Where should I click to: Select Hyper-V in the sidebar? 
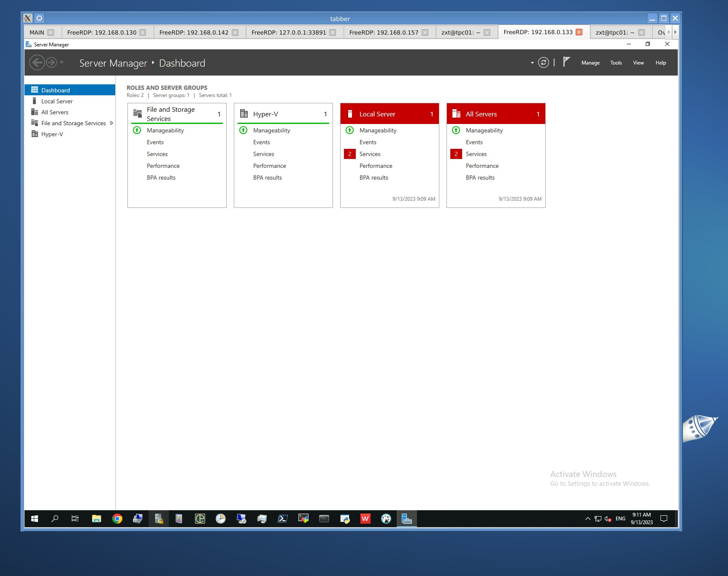coord(70,134)
